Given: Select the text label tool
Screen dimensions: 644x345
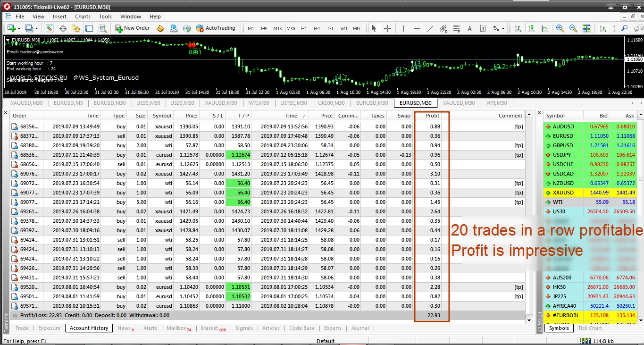Looking at the screenshot, I should (483, 28).
